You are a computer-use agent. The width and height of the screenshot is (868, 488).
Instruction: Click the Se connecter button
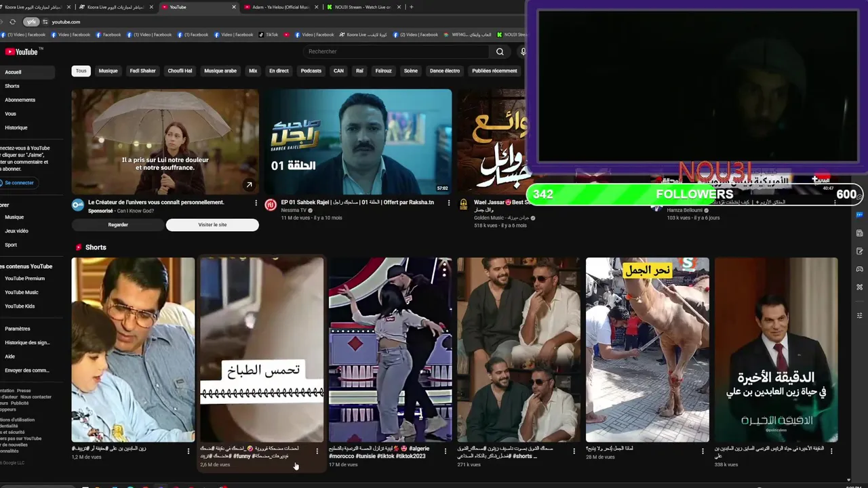click(18, 183)
